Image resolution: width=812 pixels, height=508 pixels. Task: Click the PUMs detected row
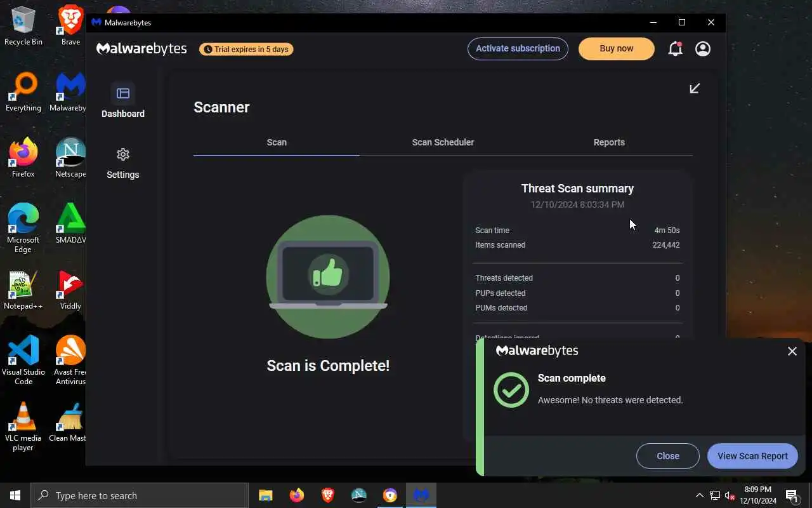pyautogui.click(x=577, y=308)
